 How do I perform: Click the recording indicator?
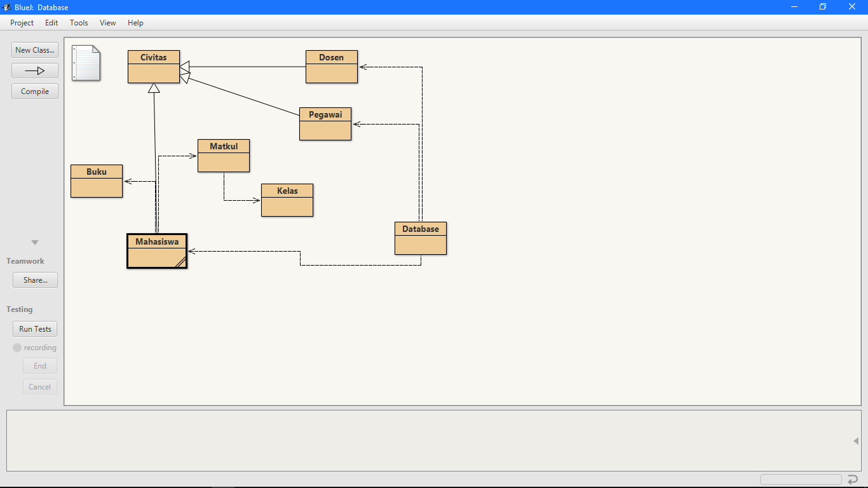(x=17, y=347)
